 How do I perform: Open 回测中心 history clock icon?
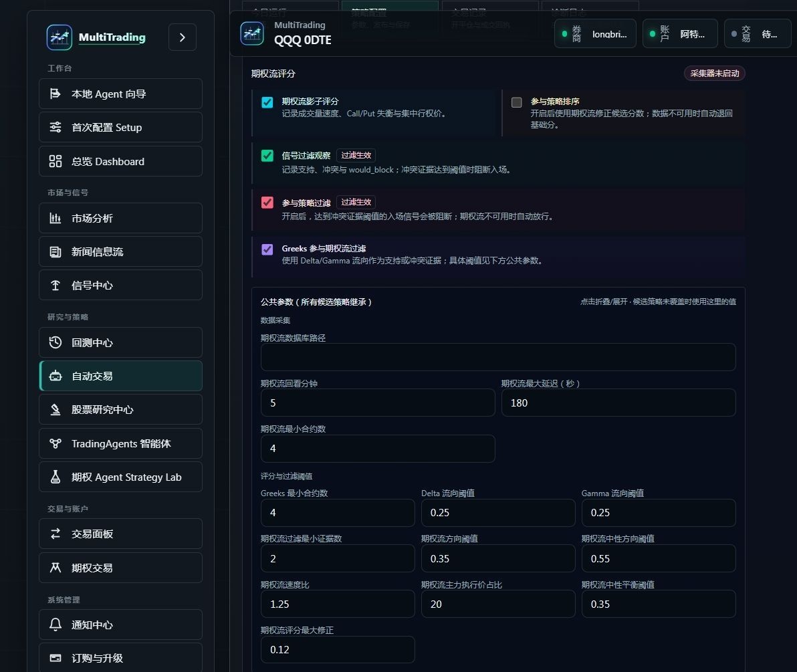pos(55,342)
